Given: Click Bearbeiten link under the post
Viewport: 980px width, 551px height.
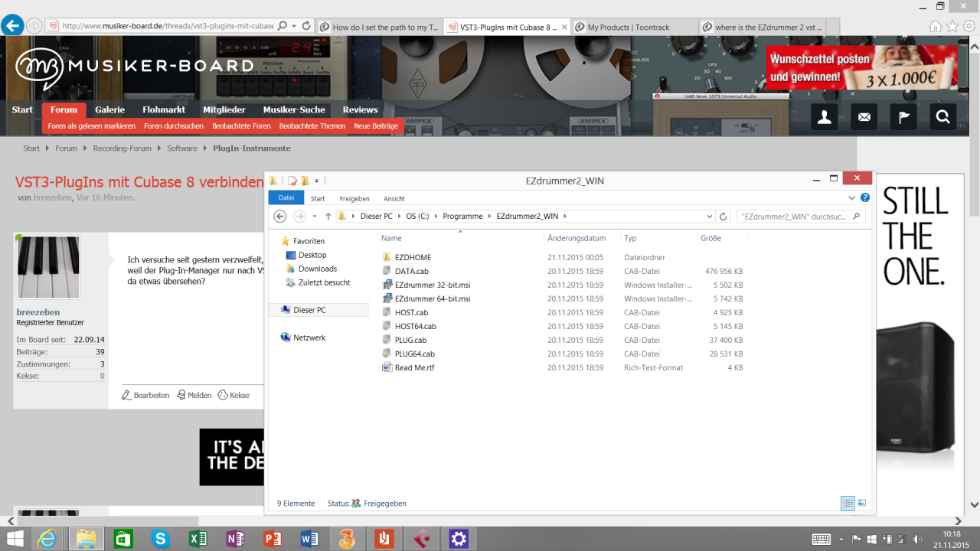Looking at the screenshot, I should (146, 395).
